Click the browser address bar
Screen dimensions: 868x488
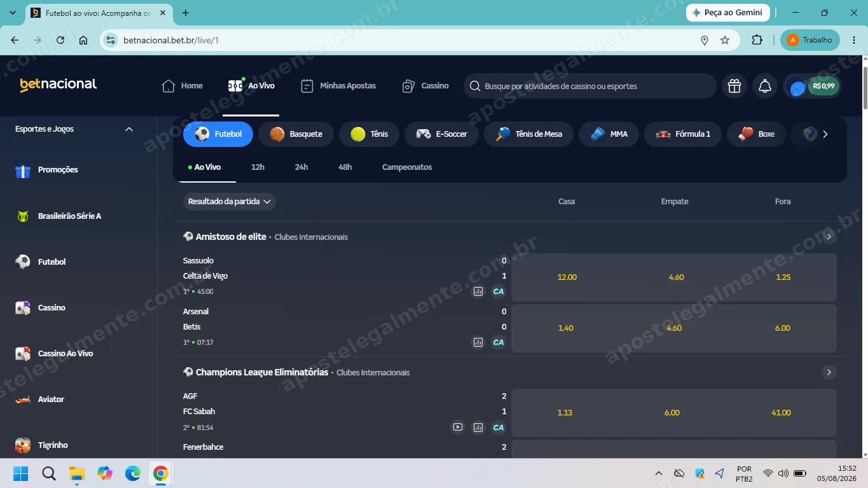point(407,40)
